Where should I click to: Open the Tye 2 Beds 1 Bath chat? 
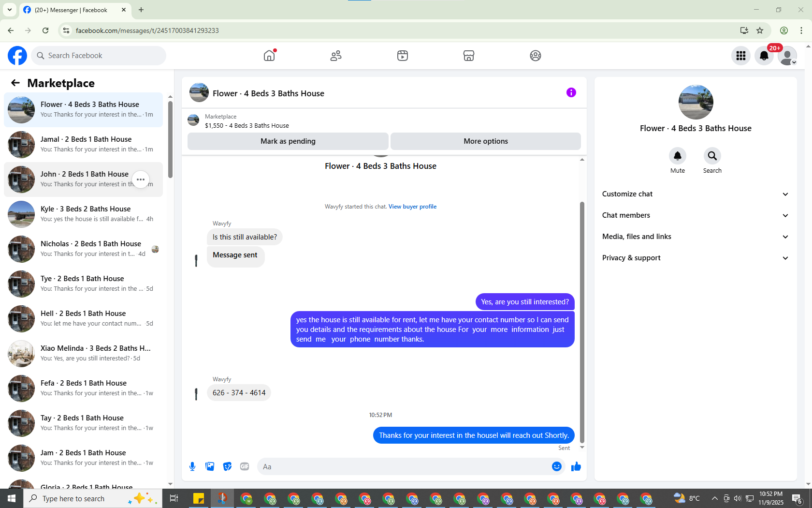click(x=83, y=284)
